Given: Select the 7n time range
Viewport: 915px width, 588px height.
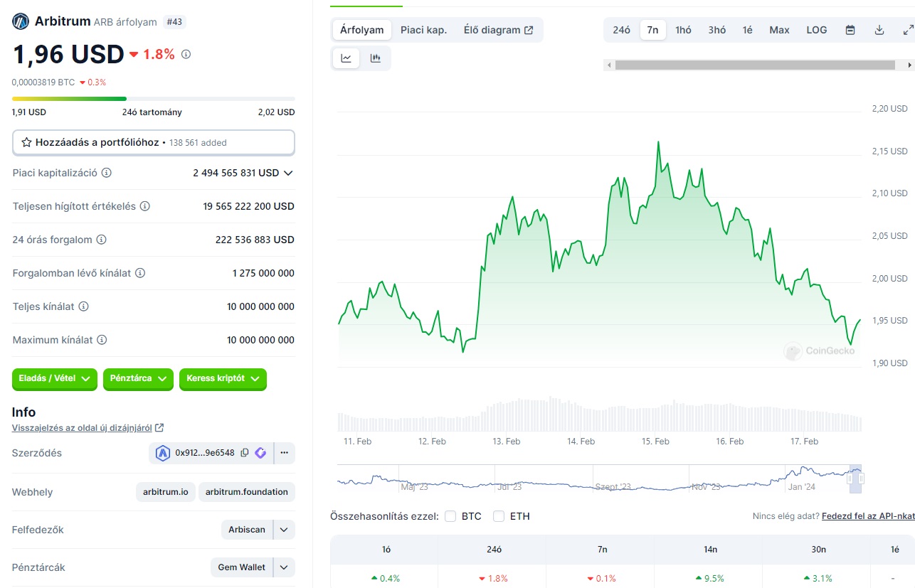Looking at the screenshot, I should (653, 30).
